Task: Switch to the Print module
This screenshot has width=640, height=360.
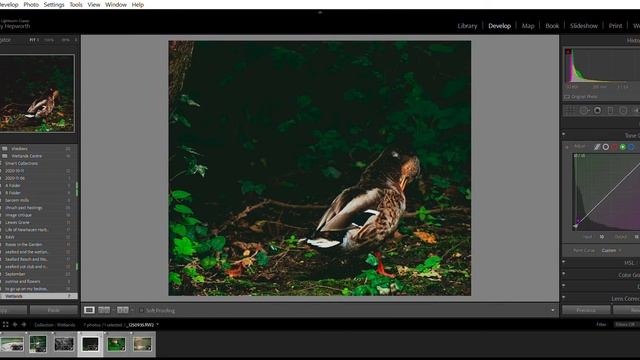Action: pos(616,26)
